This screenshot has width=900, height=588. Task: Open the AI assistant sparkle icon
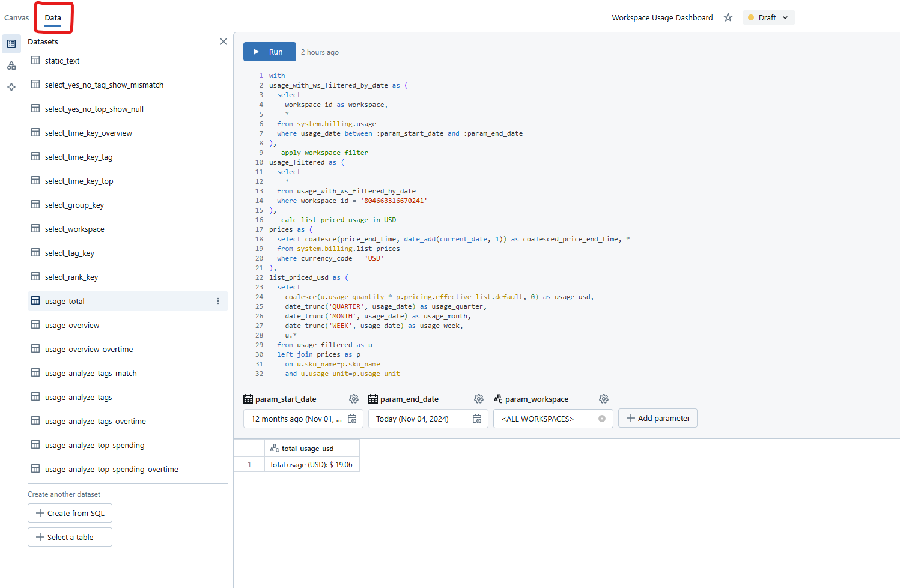point(11,87)
